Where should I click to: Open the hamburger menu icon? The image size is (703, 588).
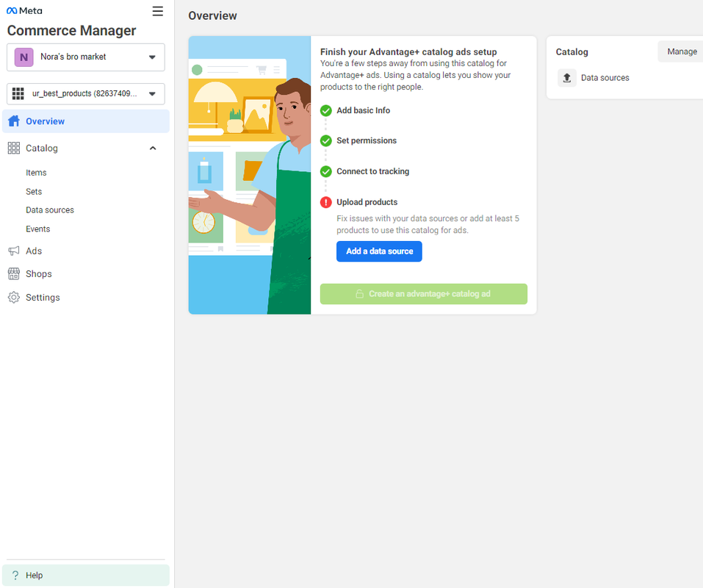[157, 11]
